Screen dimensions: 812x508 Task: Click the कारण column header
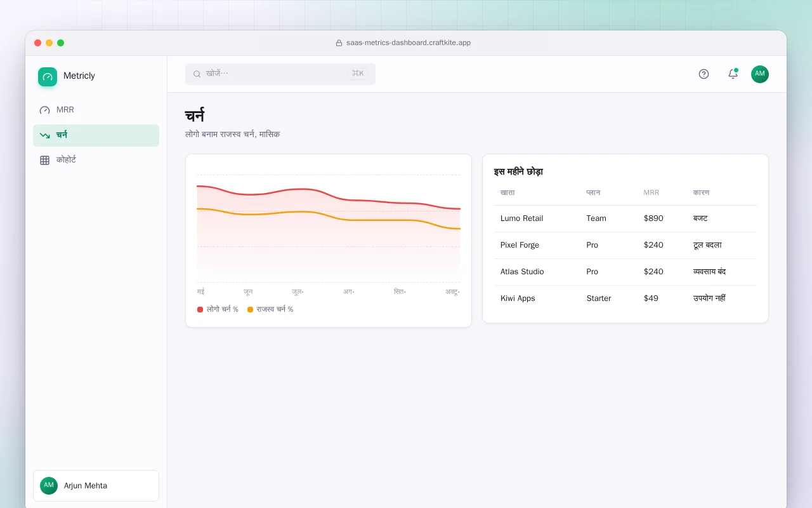pyautogui.click(x=701, y=193)
